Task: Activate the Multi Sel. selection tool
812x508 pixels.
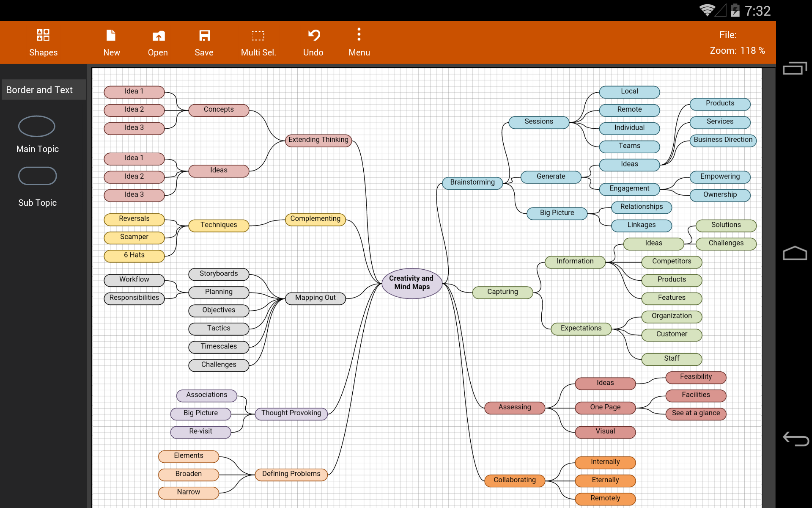Action: (x=258, y=36)
